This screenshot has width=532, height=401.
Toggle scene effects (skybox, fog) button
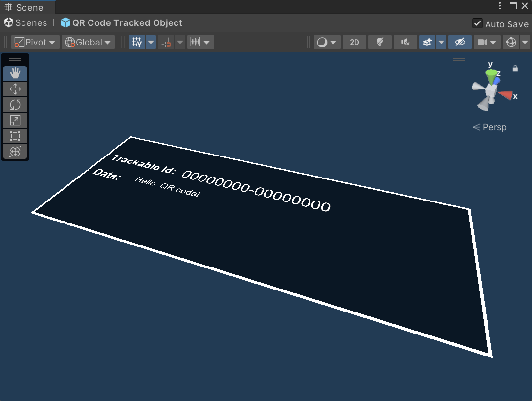point(427,42)
